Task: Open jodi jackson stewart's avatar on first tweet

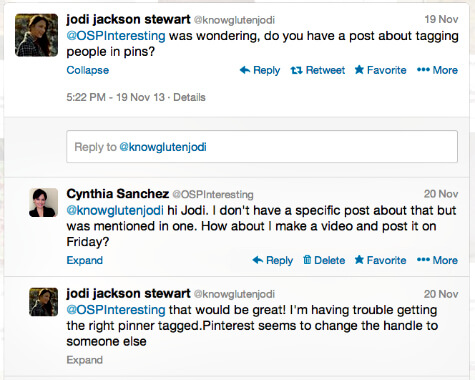Action: (x=36, y=35)
